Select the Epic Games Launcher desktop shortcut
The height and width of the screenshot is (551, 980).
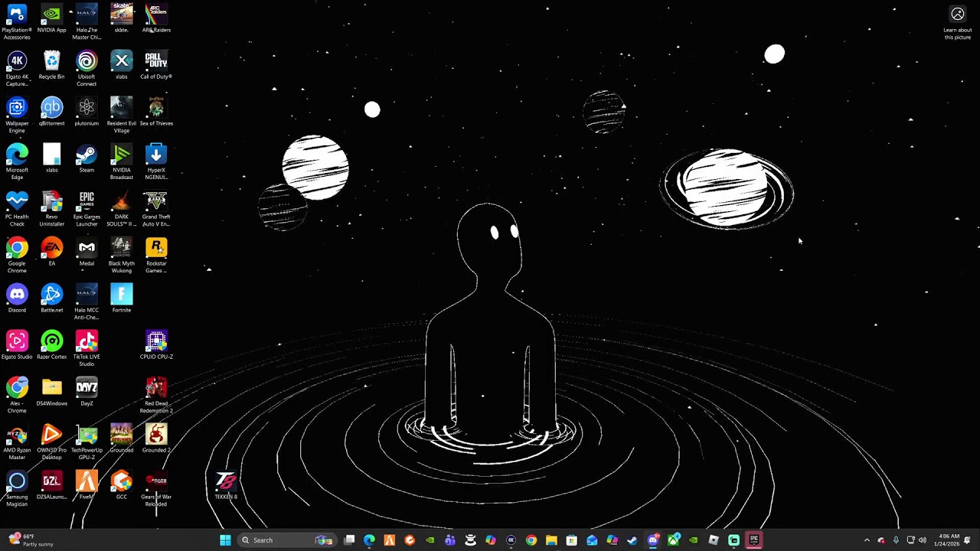[87, 209]
